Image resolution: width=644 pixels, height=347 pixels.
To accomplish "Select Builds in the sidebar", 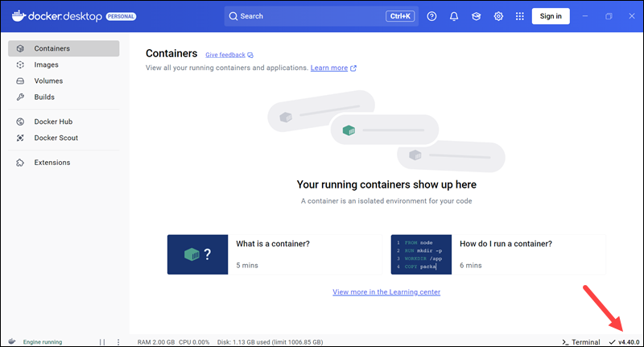I will (64, 97).
